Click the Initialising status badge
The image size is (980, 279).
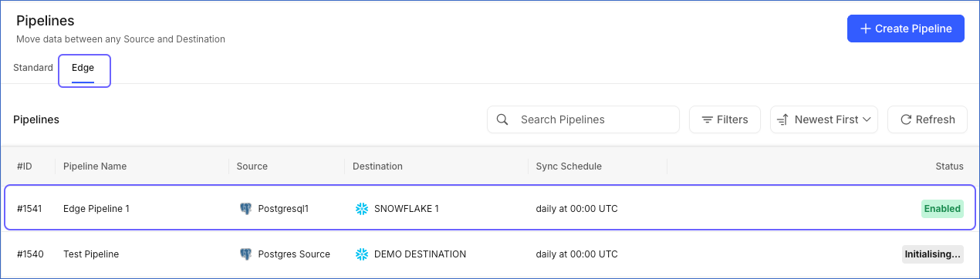pyautogui.click(x=933, y=254)
